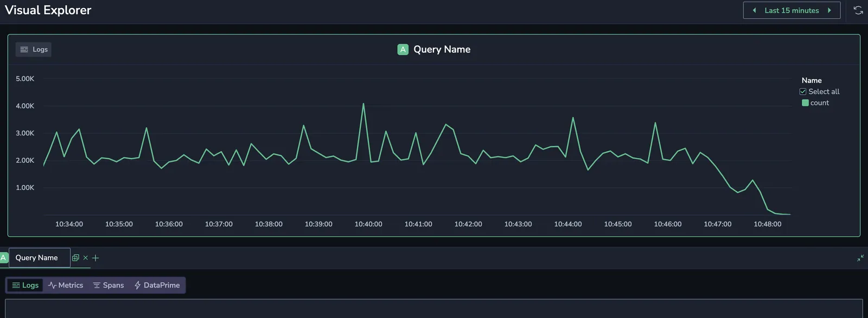This screenshot has width=868, height=318.
Task: Click the green A badge in chart title
Action: [x=403, y=49]
